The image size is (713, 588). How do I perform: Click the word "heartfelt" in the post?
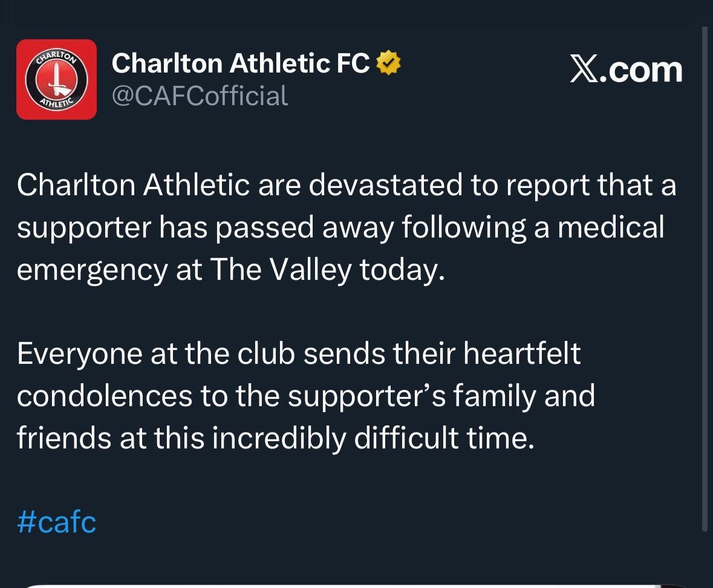pos(522,354)
